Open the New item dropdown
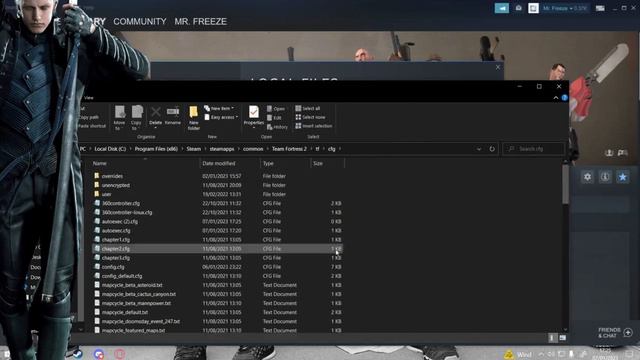Viewport: 640px width, 360px height. (219, 108)
